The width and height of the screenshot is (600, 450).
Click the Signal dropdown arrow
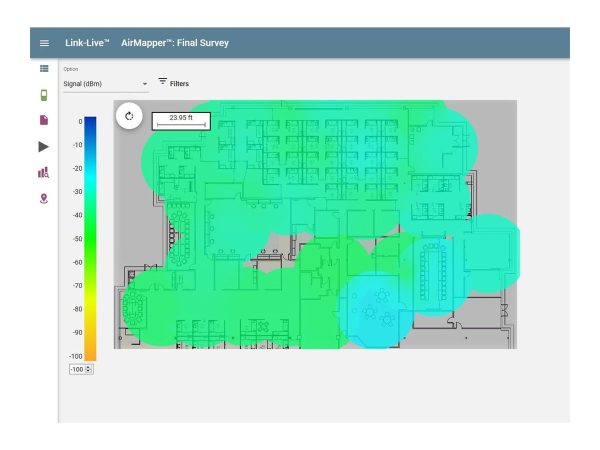tap(144, 84)
